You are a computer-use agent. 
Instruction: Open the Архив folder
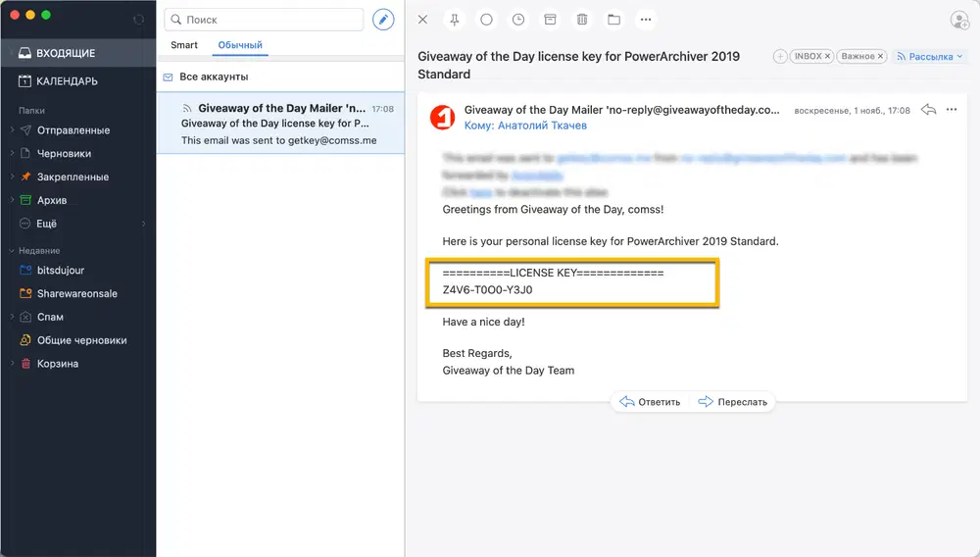pyautogui.click(x=51, y=200)
